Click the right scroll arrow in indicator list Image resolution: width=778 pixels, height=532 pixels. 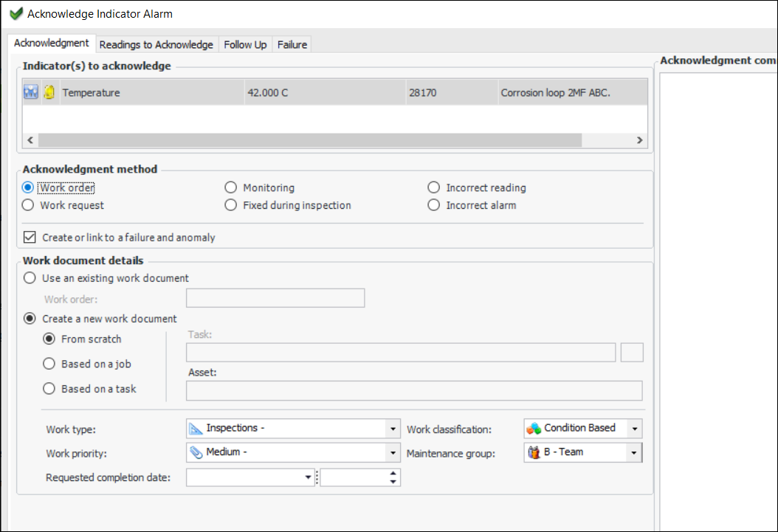[x=639, y=140]
